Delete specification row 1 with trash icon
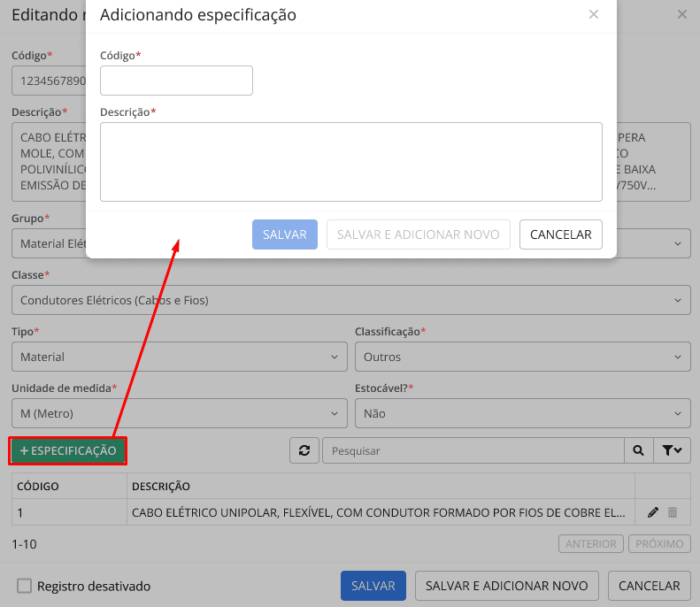The height and width of the screenshot is (607, 700). (x=673, y=512)
